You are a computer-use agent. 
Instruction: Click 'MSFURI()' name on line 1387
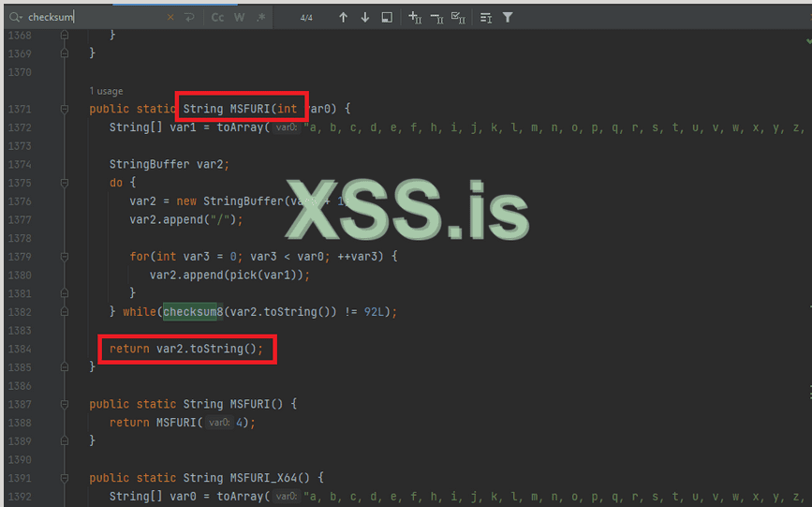pos(257,404)
